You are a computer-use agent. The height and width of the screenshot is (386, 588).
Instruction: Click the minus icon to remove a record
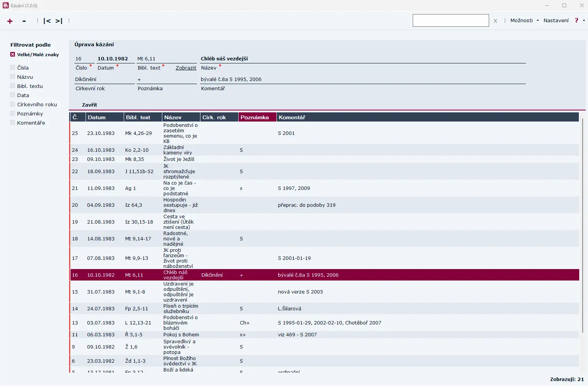click(x=24, y=21)
